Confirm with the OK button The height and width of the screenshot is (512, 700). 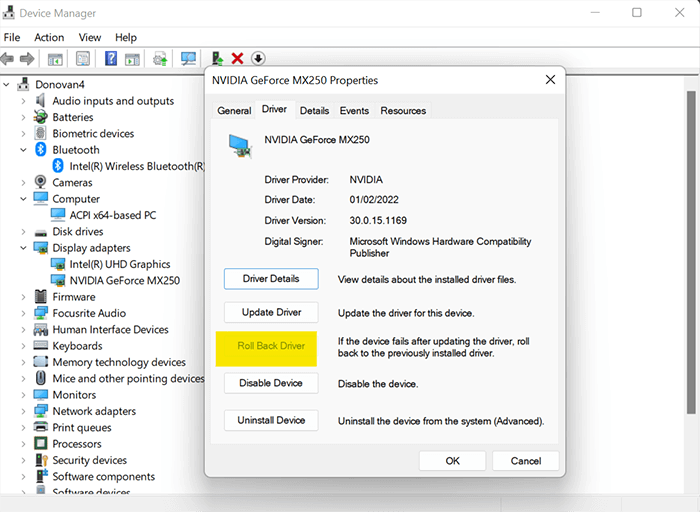click(452, 461)
